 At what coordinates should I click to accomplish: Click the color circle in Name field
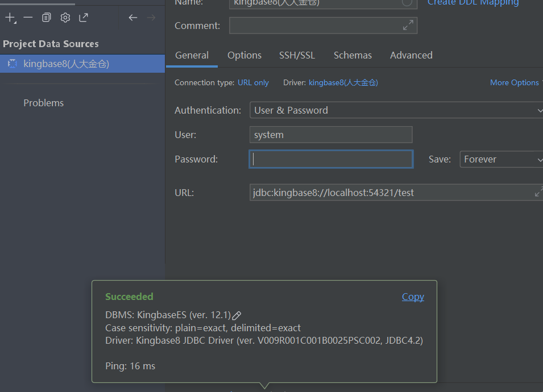tap(407, 3)
